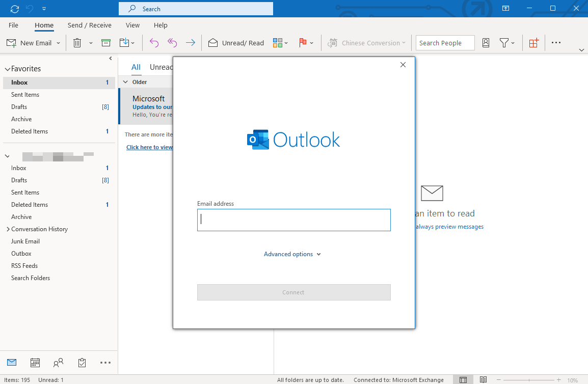Expand Advanced options in the dialog
Screen dimensions: 588x384
(292, 254)
